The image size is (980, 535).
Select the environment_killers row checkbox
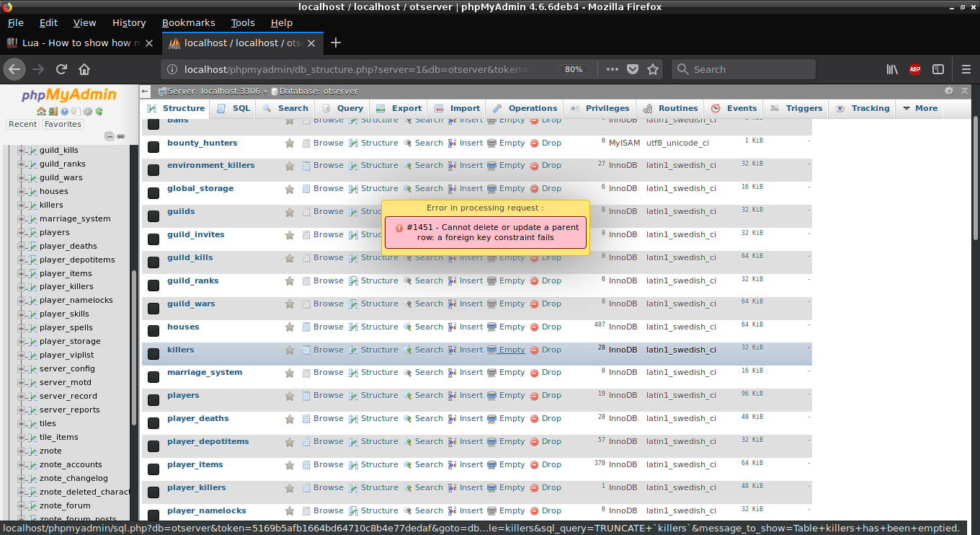(153, 169)
